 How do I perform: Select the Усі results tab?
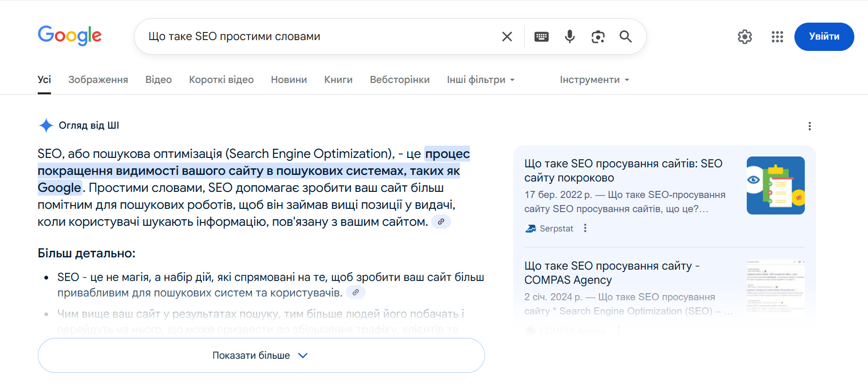click(x=44, y=80)
